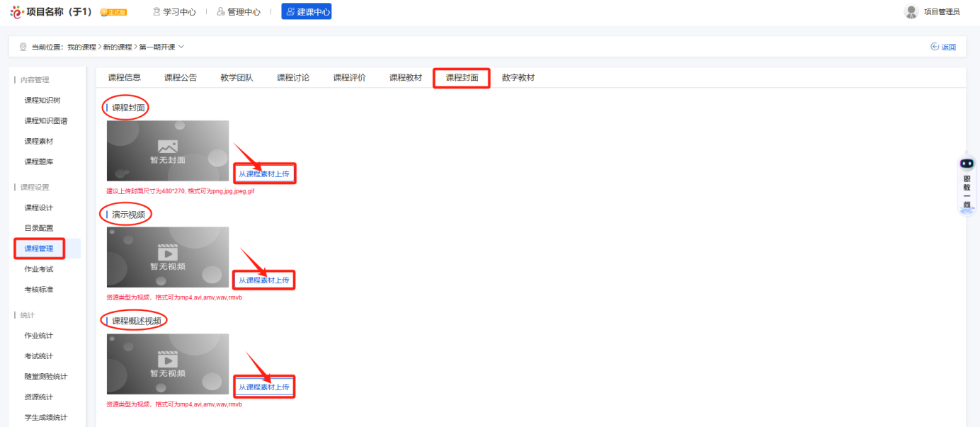Switch to the 数字教材 tab
Screen dimensions: 980x427
click(x=518, y=78)
